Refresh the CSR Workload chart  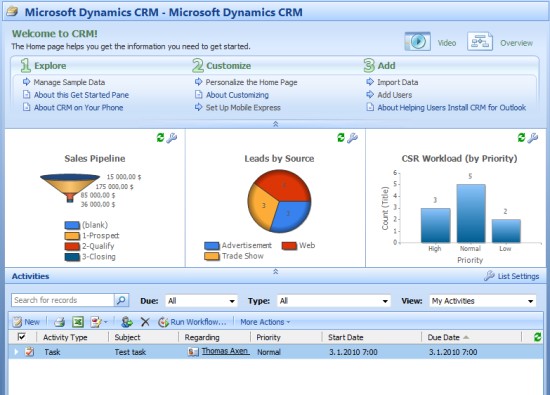pos(522,138)
